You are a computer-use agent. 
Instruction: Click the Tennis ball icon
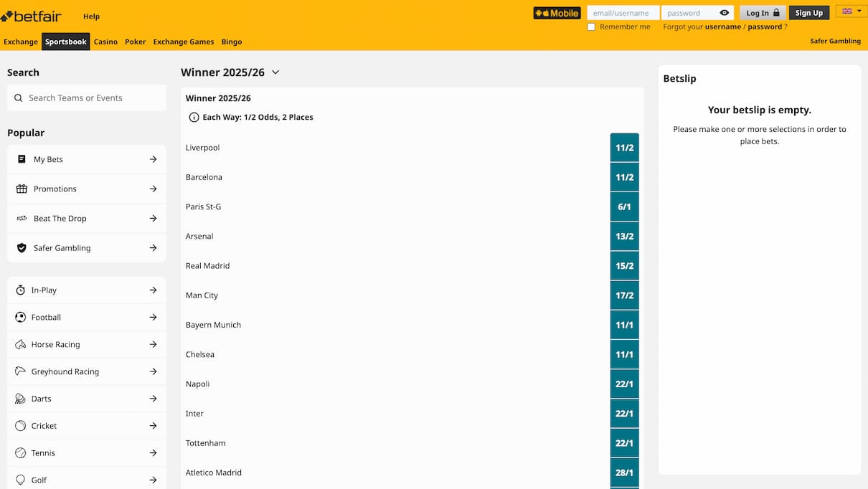[x=20, y=453]
